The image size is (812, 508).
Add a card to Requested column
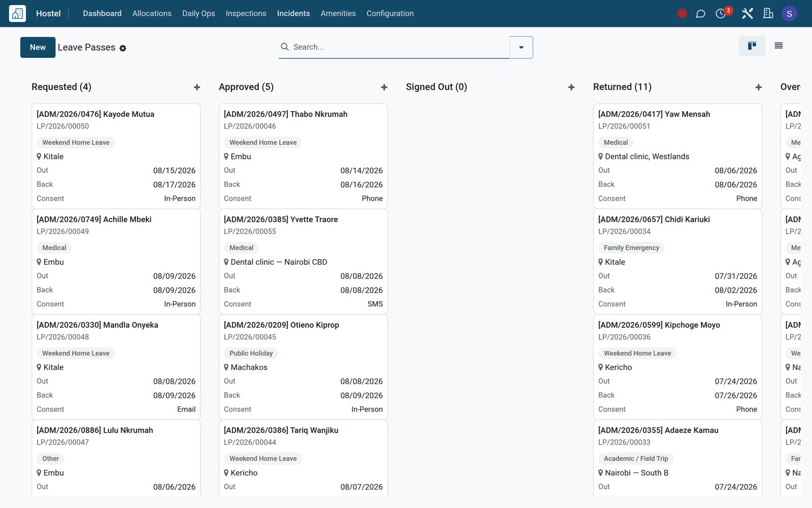coord(197,87)
